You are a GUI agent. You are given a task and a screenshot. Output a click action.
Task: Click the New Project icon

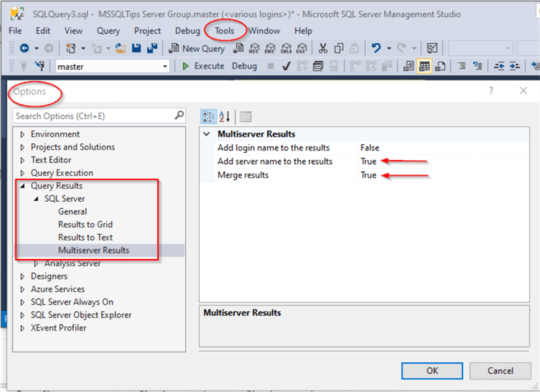[x=70, y=48]
